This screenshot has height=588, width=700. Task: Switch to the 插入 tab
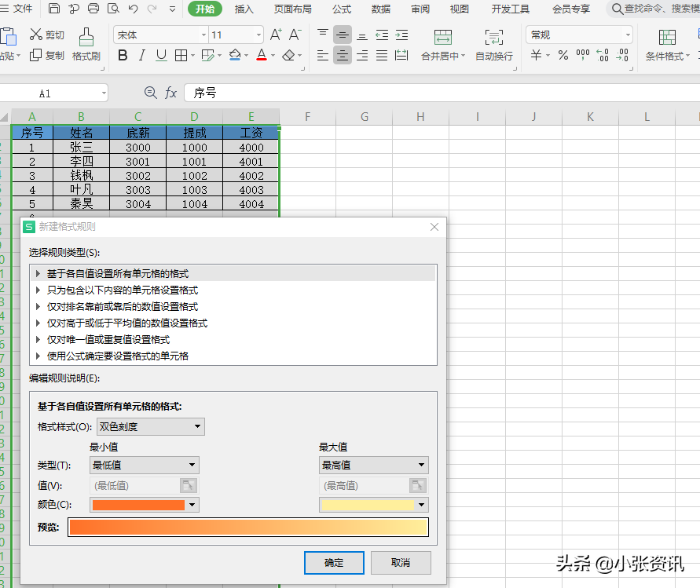click(x=244, y=9)
